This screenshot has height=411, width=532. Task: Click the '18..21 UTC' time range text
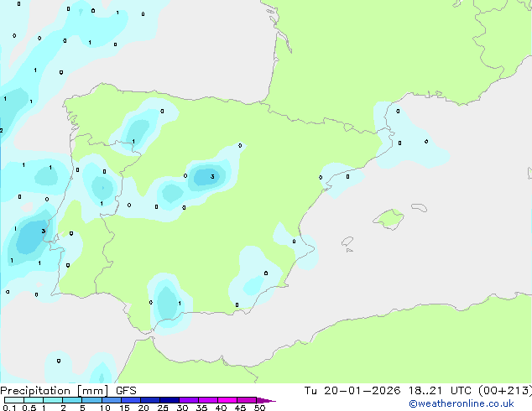(440, 391)
